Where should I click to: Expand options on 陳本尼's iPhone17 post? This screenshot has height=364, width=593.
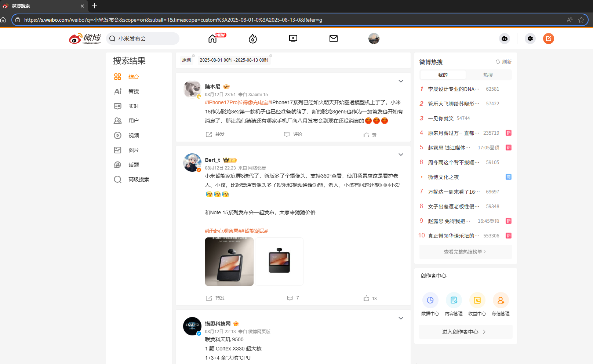401,81
